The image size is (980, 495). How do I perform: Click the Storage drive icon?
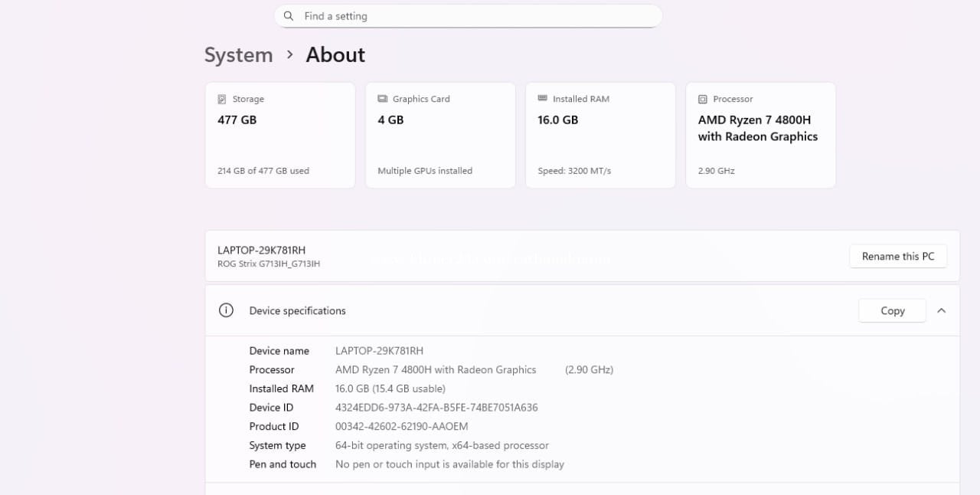(222, 99)
